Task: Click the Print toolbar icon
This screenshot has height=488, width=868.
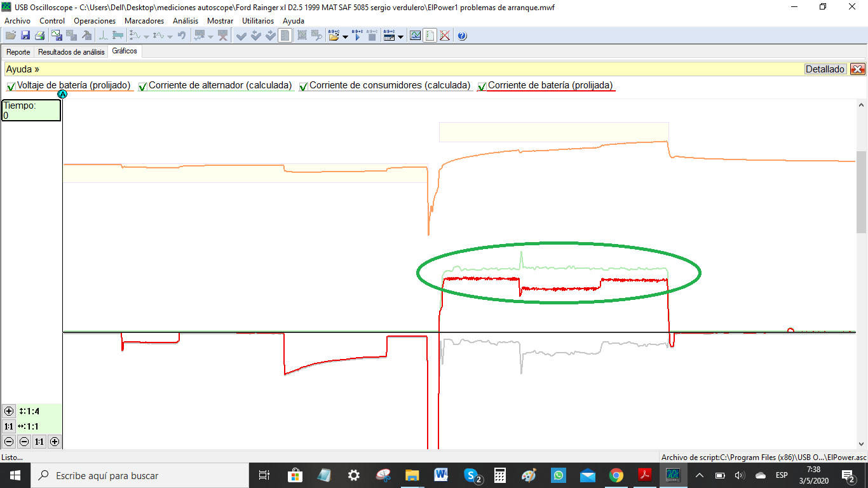Action: coord(40,36)
